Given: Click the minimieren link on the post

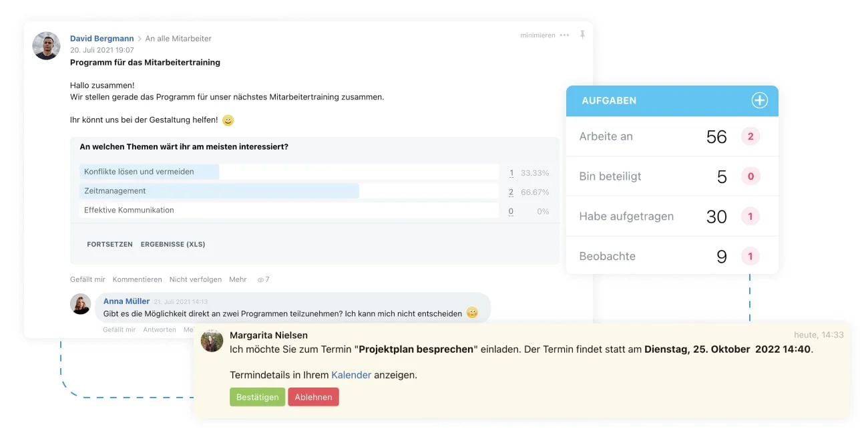Looking at the screenshot, I should 537,35.
